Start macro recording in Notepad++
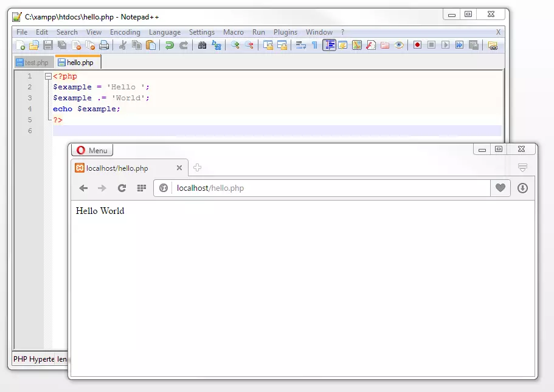The image size is (554, 392). pos(417,44)
